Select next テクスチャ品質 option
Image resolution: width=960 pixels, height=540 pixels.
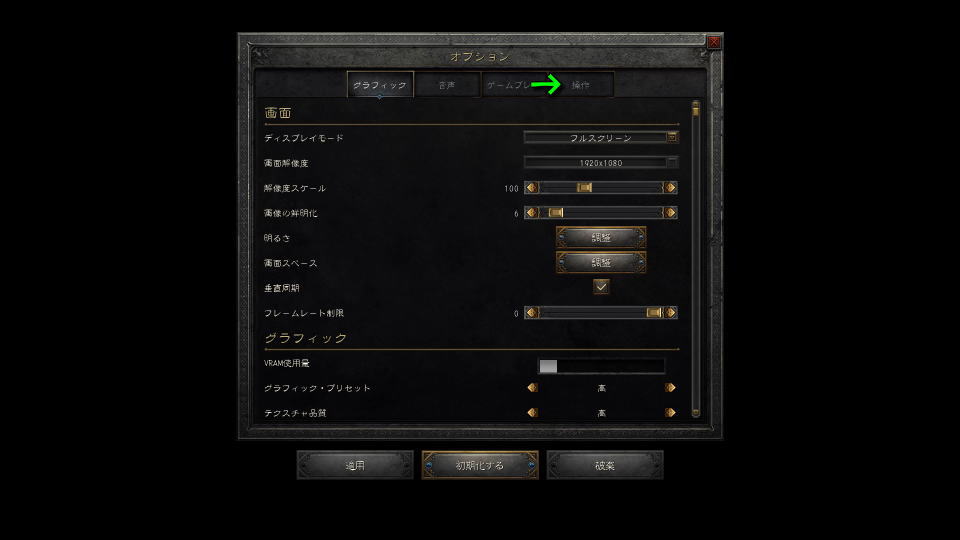coord(670,413)
